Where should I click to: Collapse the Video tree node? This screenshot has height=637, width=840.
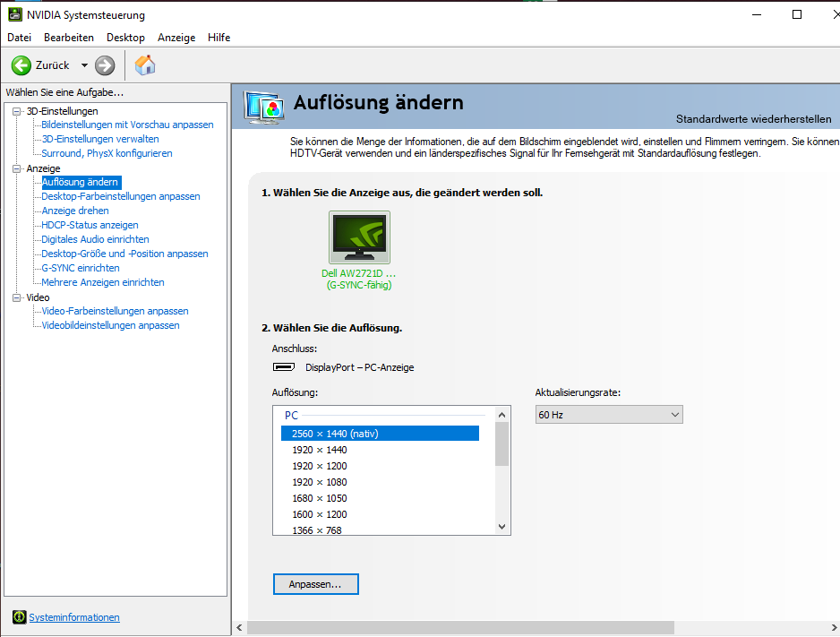pos(16,297)
